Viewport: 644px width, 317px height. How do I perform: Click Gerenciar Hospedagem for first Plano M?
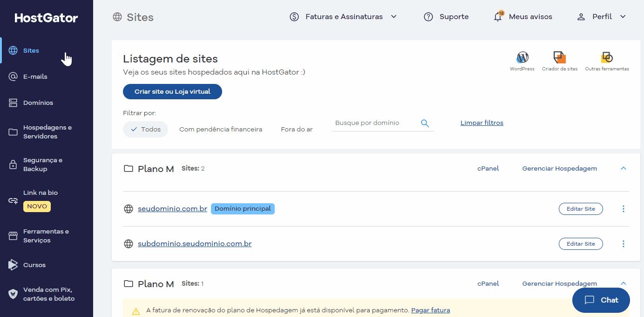tap(560, 168)
